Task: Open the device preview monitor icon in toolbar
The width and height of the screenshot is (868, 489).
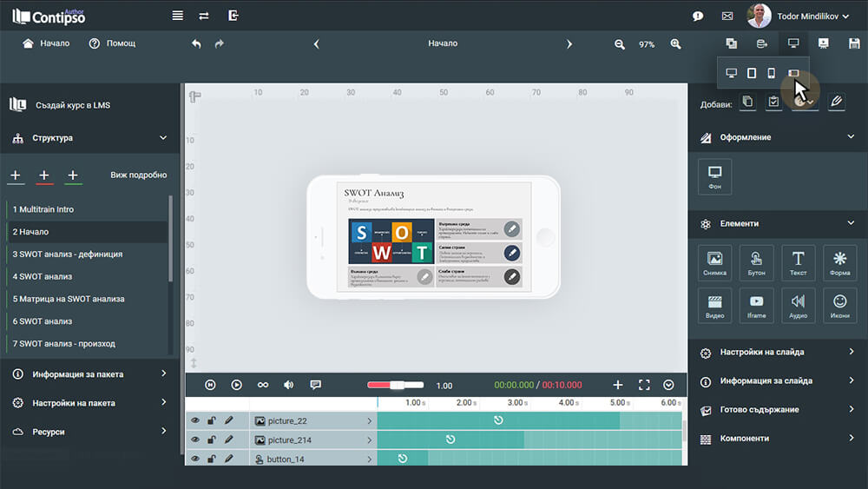Action: click(793, 43)
